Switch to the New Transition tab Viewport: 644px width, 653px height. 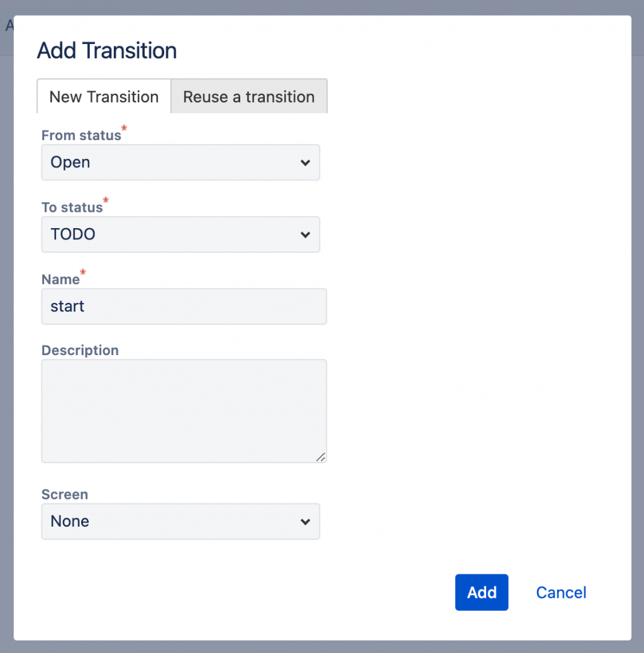(104, 97)
